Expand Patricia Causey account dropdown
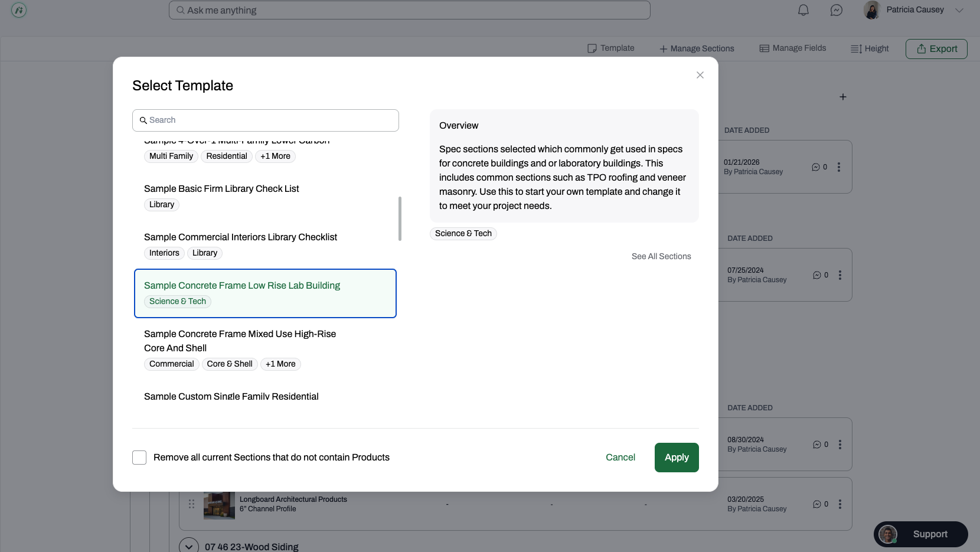This screenshot has height=552, width=980. pos(959,10)
